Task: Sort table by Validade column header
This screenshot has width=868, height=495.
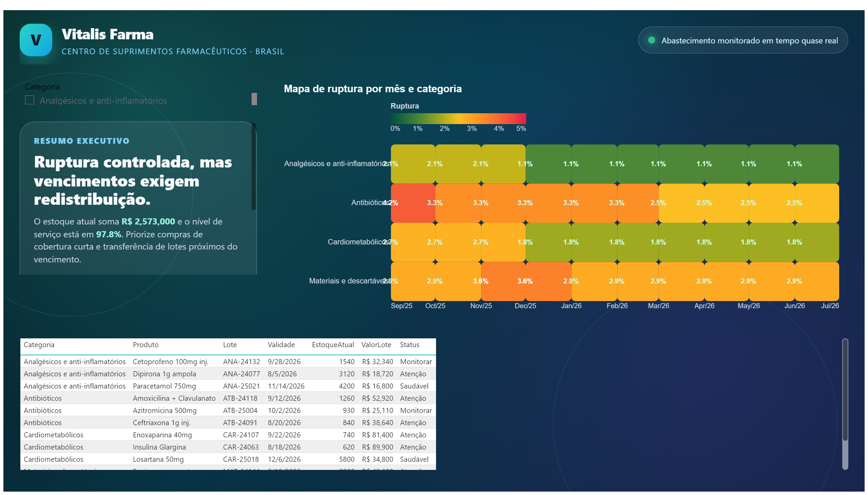Action: (x=281, y=345)
